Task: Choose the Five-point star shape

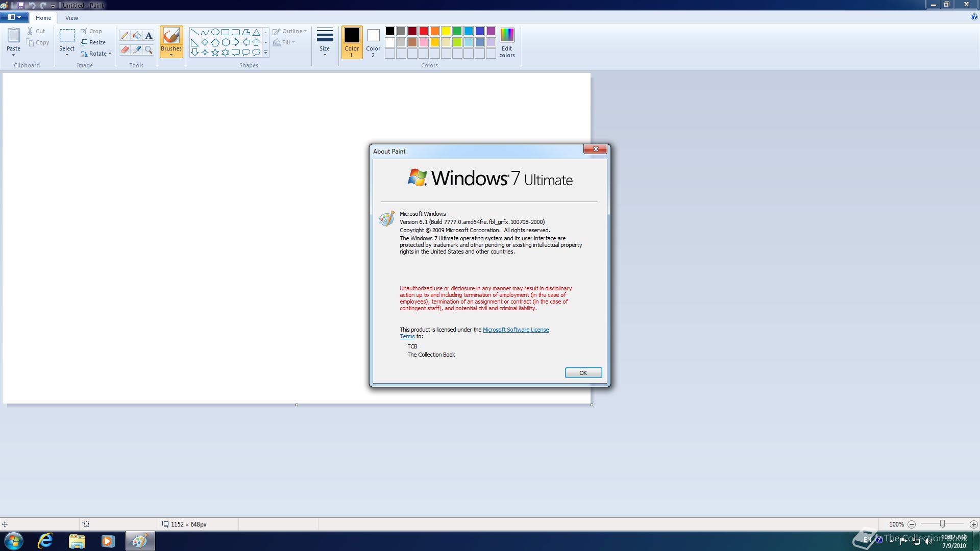Action: point(215,52)
